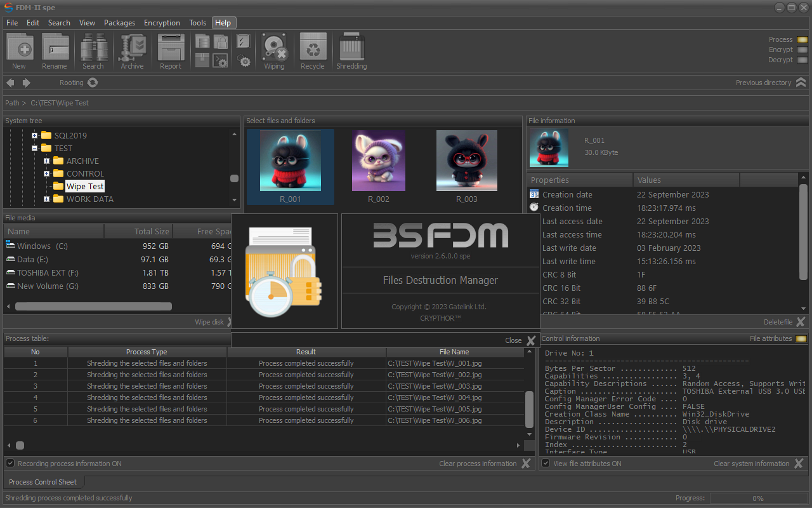Expand the WORK DATA folder node
The image size is (812, 508).
[47, 199]
